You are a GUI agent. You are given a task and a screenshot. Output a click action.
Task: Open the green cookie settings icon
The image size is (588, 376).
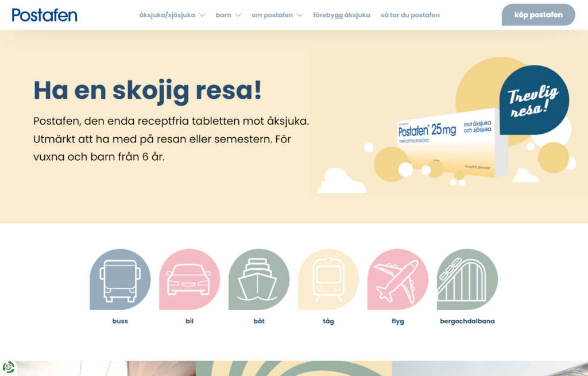[x=8, y=367]
